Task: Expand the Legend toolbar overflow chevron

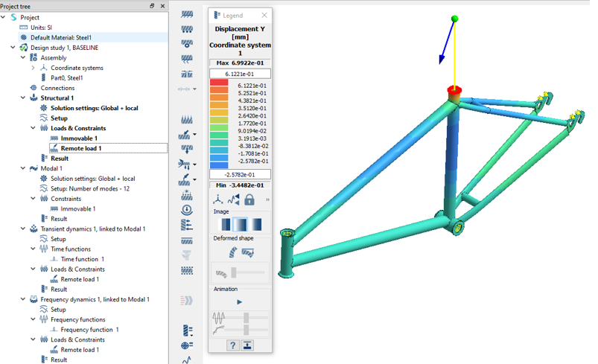Action: coord(267,199)
